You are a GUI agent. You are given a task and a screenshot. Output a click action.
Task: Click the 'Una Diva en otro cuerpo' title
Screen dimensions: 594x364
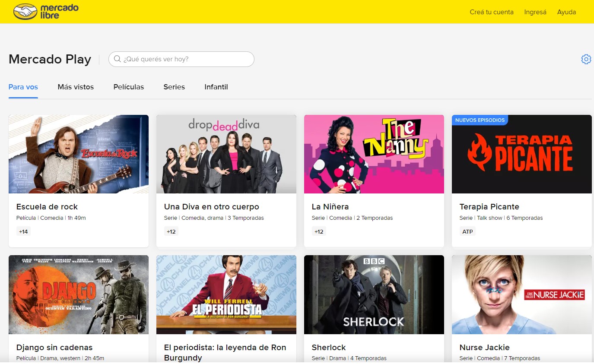(212, 207)
